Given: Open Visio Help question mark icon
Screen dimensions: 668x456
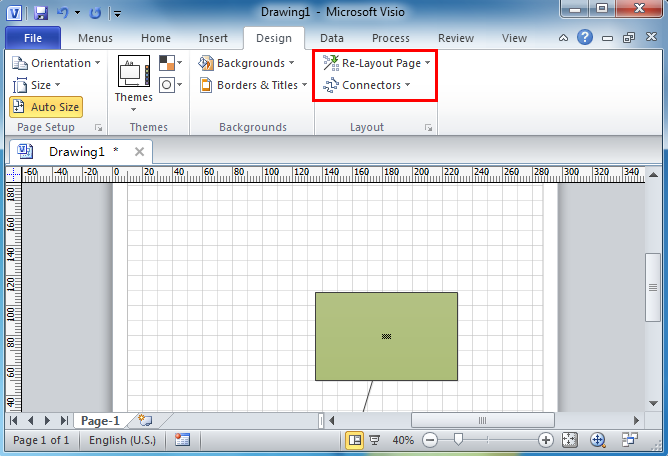Looking at the screenshot, I should tap(585, 38).
